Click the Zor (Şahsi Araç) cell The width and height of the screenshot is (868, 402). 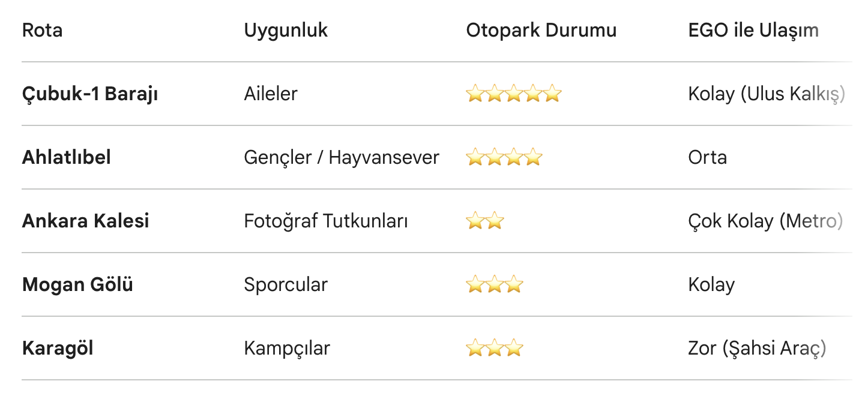(757, 349)
